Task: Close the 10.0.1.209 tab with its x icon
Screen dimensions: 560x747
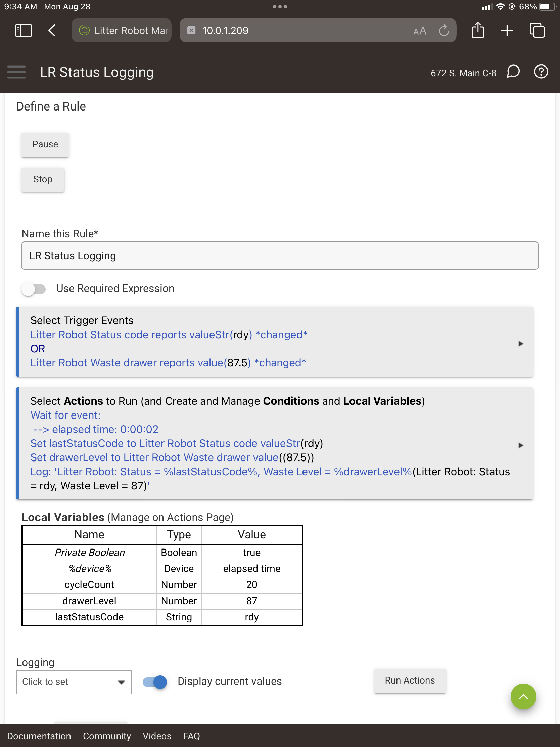Action: [x=191, y=30]
